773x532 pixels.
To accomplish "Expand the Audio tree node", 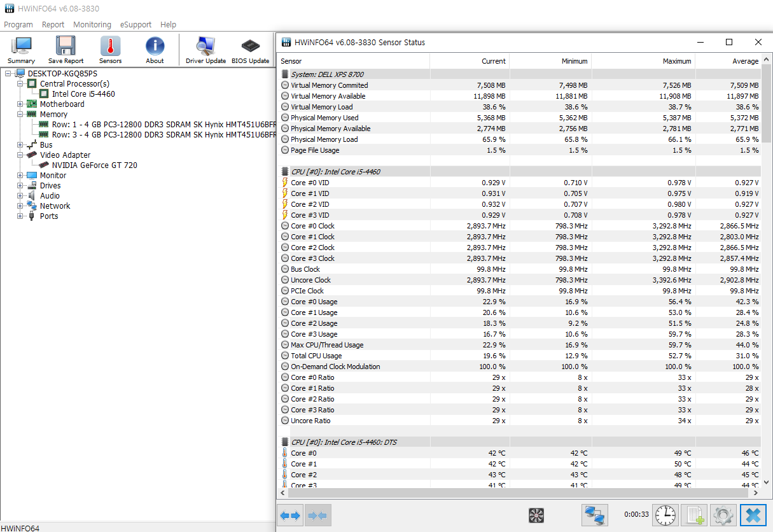I will point(20,196).
